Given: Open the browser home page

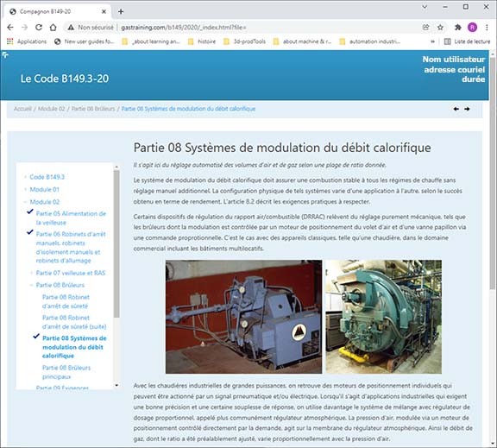Looking at the screenshot, I should click(x=53, y=28).
